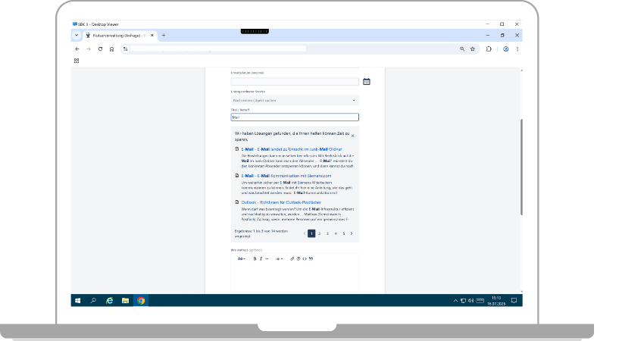Open the browser home page
Viewport: 644px width, 341px height.
(x=111, y=49)
